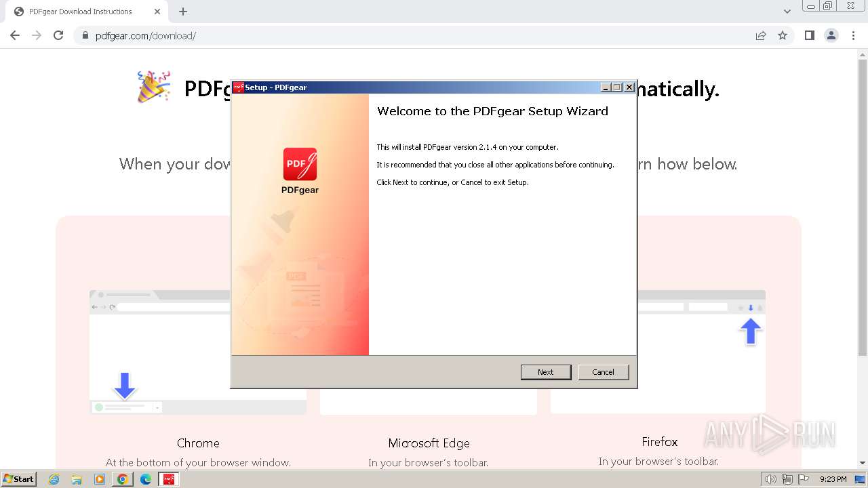Viewport: 868px width, 488px height.
Task: Open File Explorer from the taskbar
Action: click(x=77, y=479)
